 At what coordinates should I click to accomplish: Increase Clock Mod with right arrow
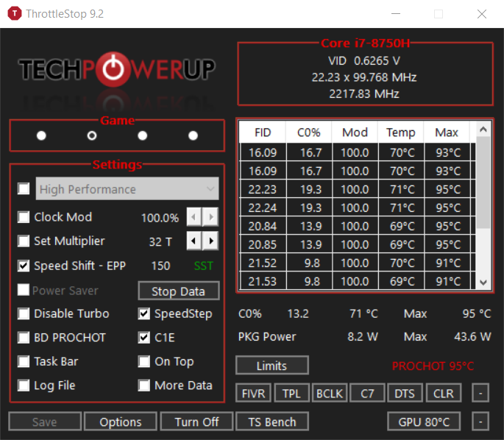click(x=211, y=217)
